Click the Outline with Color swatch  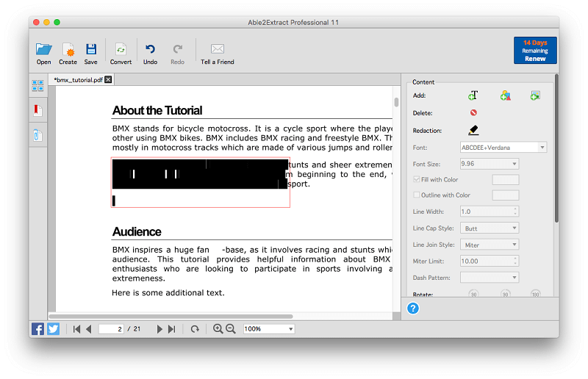coord(506,195)
